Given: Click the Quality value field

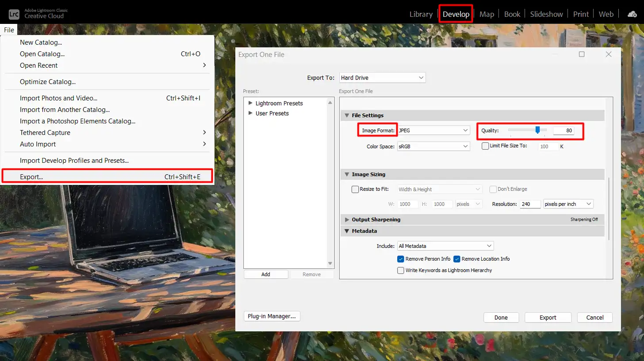Looking at the screenshot, I should 563,131.
